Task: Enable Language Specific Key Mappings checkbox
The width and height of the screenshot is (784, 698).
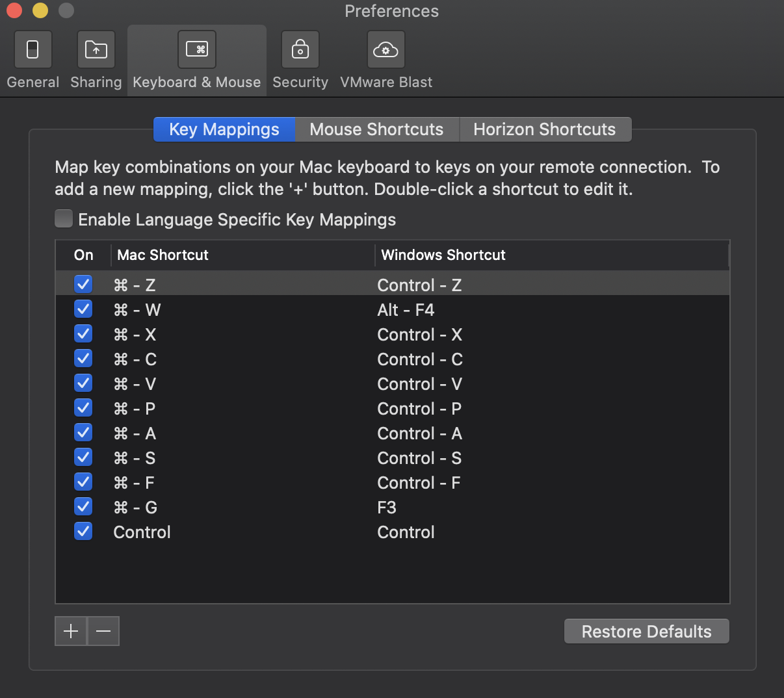Action: coord(64,219)
